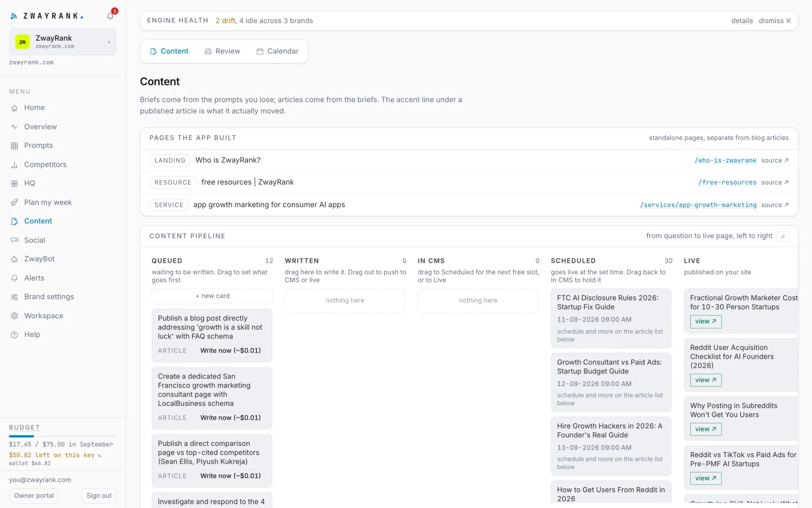Viewport: 812px width, 508px height.
Task: Open Plan my week
Action: point(48,202)
